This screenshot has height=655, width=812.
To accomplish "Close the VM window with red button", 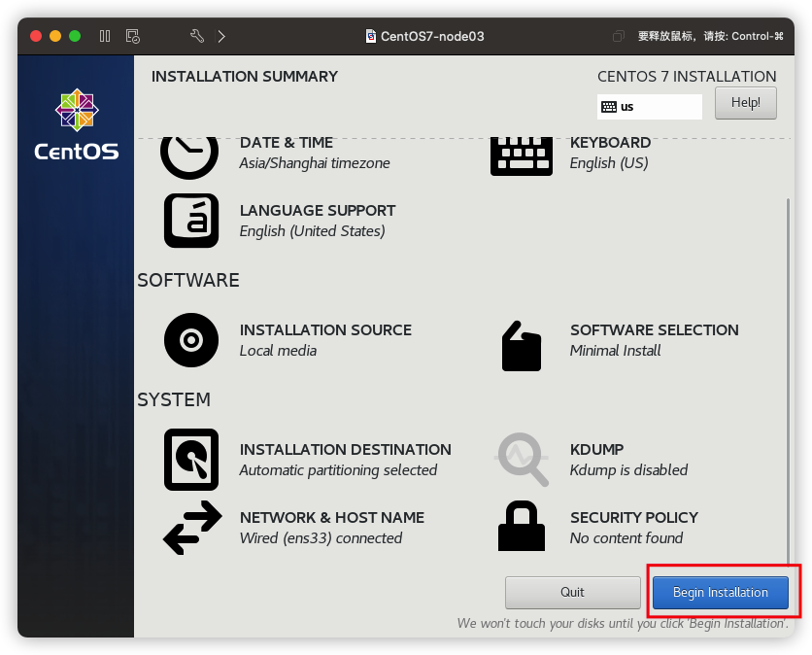I will (36, 36).
